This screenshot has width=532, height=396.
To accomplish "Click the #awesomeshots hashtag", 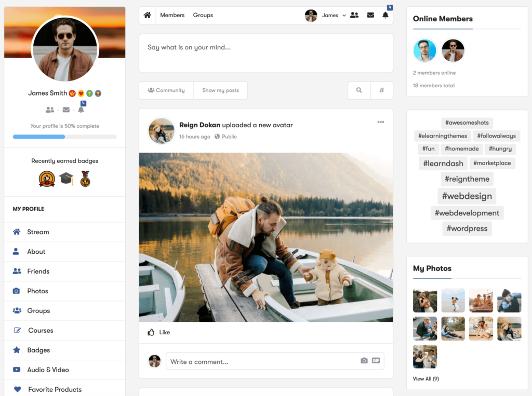I will tap(467, 122).
